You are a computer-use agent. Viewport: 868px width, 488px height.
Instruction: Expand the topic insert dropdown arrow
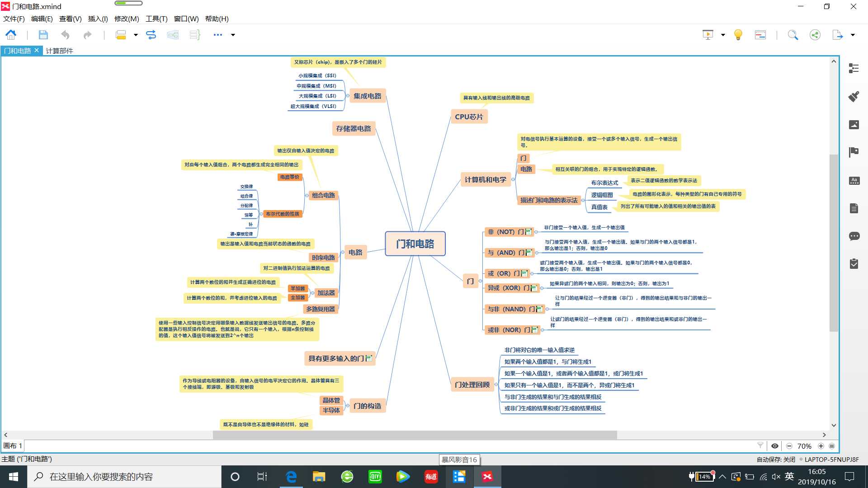click(x=135, y=35)
